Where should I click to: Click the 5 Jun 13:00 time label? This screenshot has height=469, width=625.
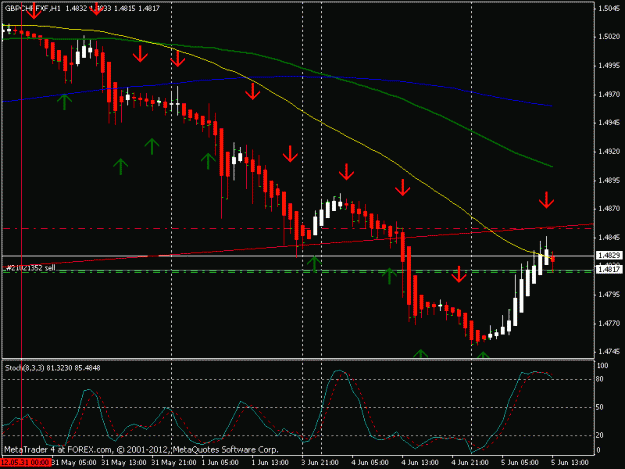(x=570, y=463)
